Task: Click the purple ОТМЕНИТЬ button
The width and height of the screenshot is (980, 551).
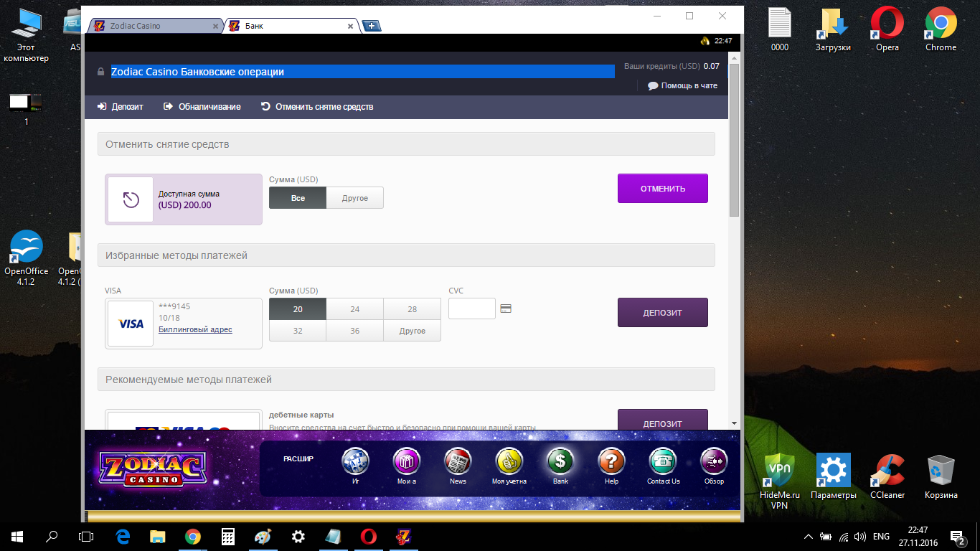Action: pos(663,189)
